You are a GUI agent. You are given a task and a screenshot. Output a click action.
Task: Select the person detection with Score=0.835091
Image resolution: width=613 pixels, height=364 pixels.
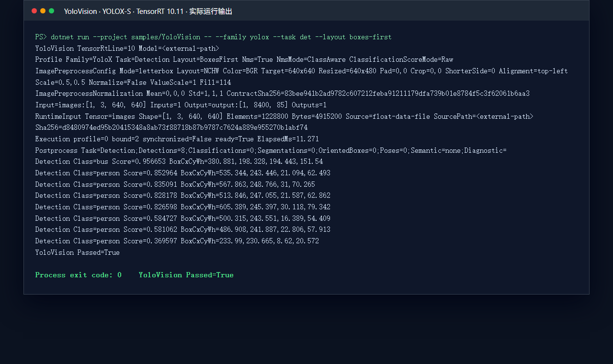tap(175, 184)
